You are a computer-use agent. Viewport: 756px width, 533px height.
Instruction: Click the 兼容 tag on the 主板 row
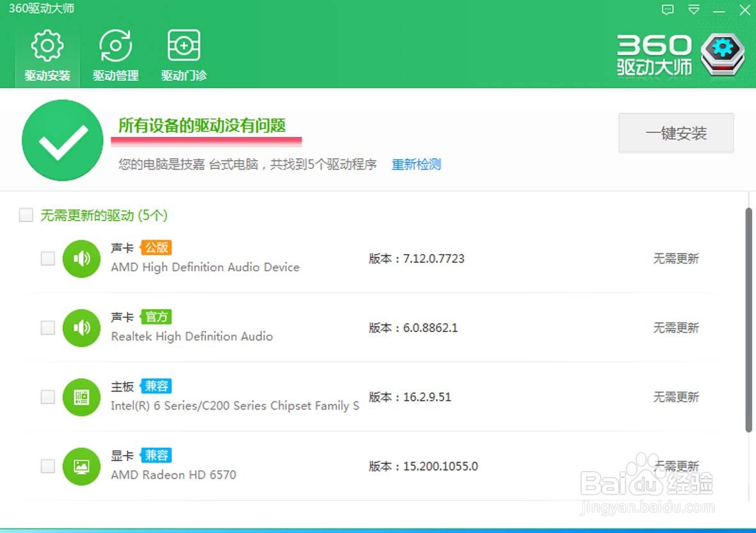156,386
